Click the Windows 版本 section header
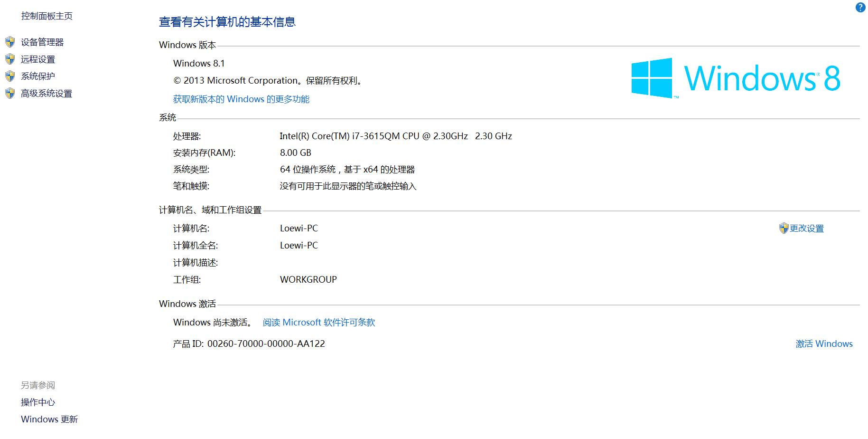Image resolution: width=868 pixels, height=439 pixels. click(x=187, y=45)
